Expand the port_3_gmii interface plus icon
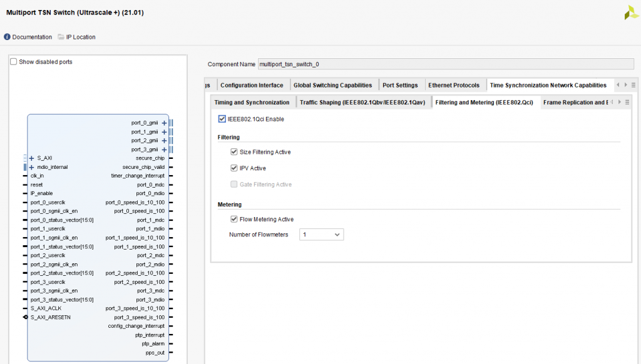 [x=164, y=149]
